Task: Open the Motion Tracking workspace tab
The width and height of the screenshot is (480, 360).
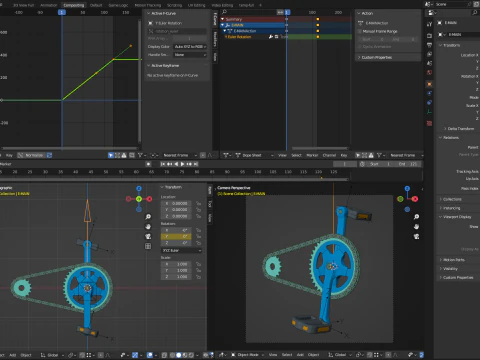Action: pos(148,5)
